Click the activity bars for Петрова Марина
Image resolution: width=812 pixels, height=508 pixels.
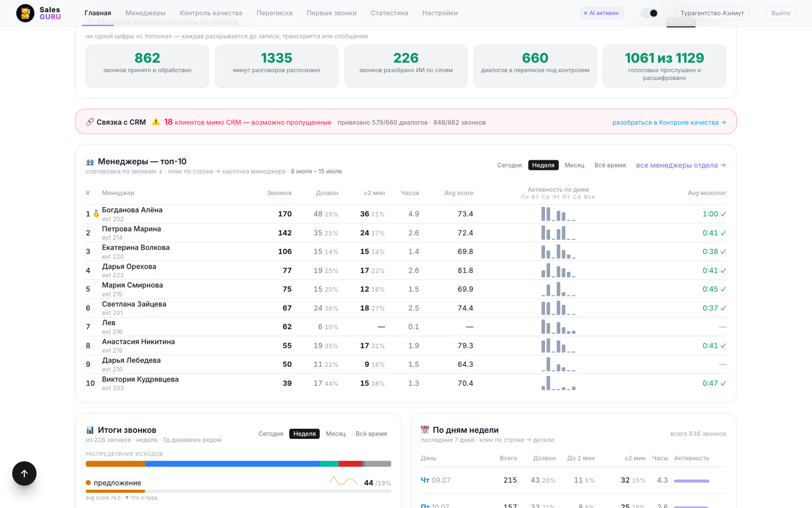point(558,233)
